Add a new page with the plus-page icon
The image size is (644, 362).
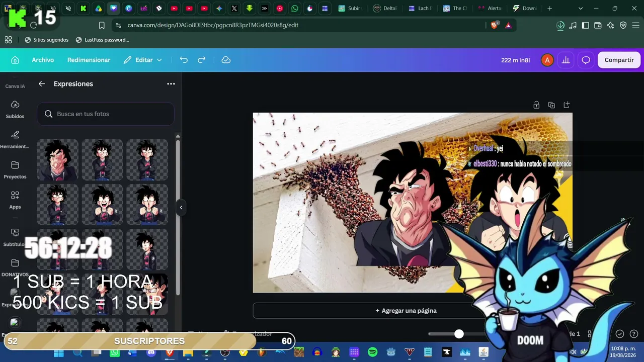coord(567,105)
